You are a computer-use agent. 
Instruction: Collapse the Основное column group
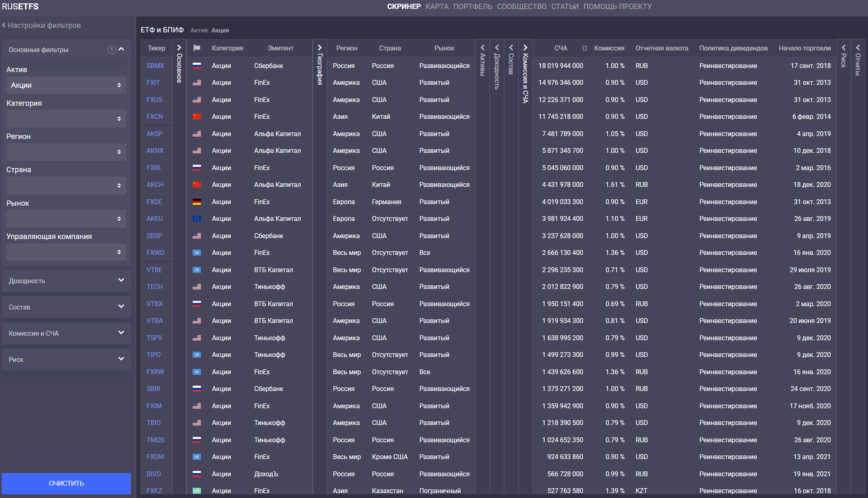(179, 47)
